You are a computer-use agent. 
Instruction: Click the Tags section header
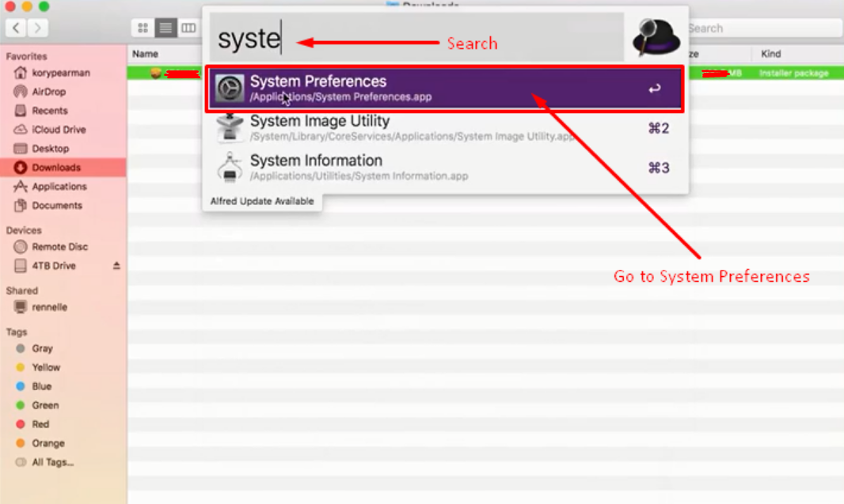click(x=17, y=332)
